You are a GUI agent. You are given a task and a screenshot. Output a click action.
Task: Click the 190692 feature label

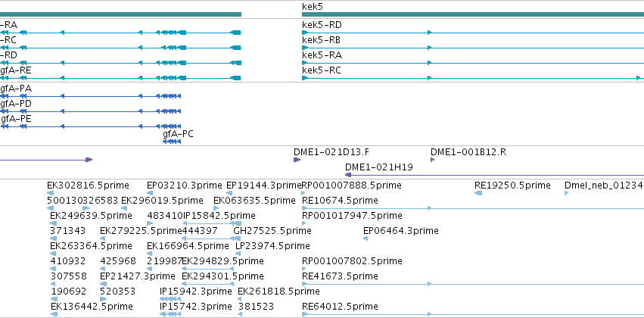69,291
